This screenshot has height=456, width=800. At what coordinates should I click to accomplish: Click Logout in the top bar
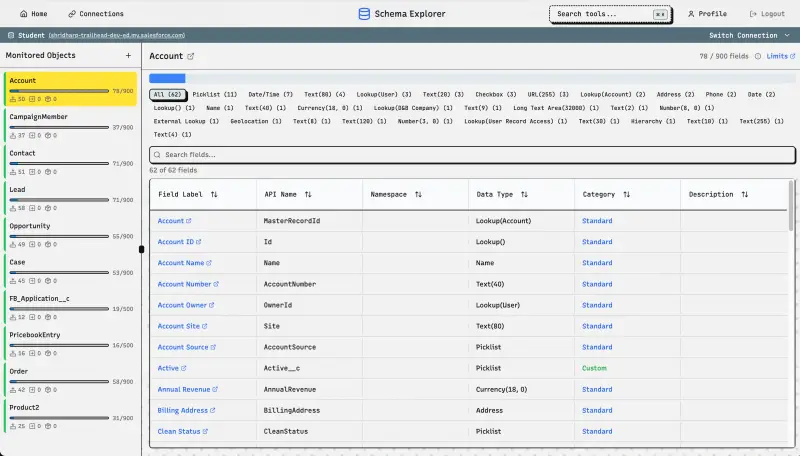point(767,14)
